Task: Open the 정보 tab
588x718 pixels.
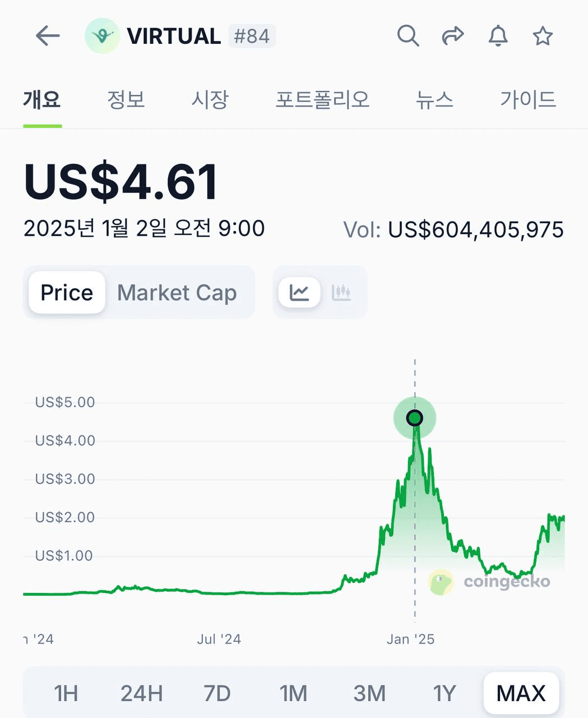Action: 126,99
